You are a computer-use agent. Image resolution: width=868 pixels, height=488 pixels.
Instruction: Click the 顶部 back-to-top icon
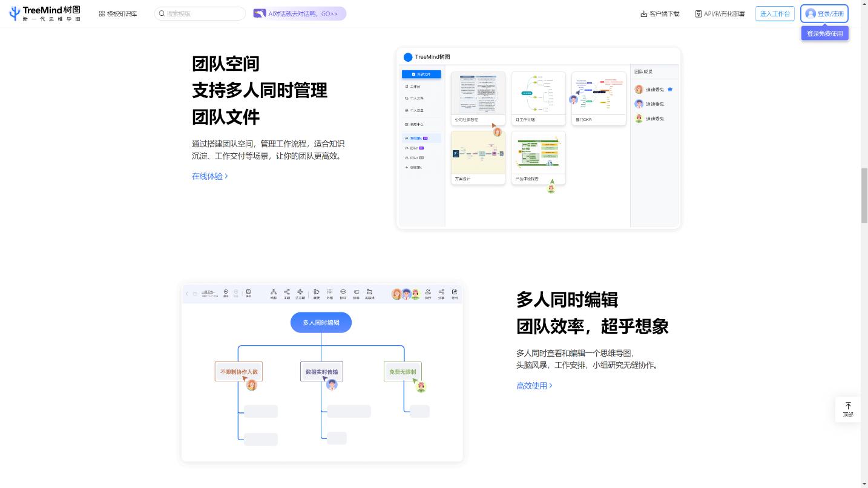tap(848, 409)
